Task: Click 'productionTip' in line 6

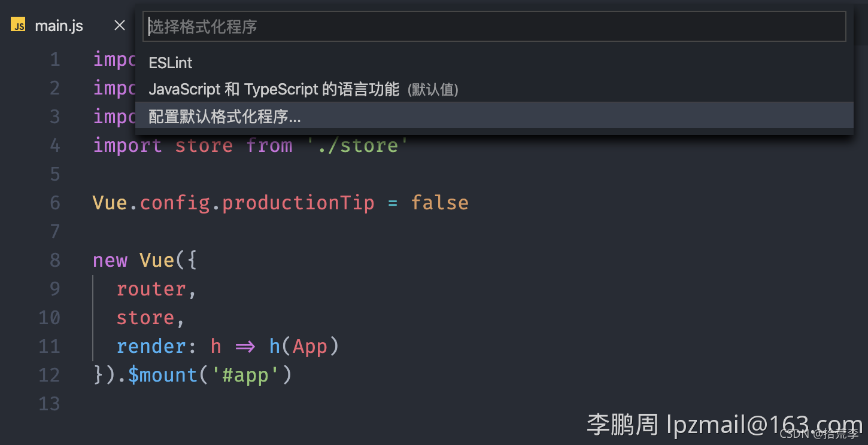Action: [x=298, y=203]
